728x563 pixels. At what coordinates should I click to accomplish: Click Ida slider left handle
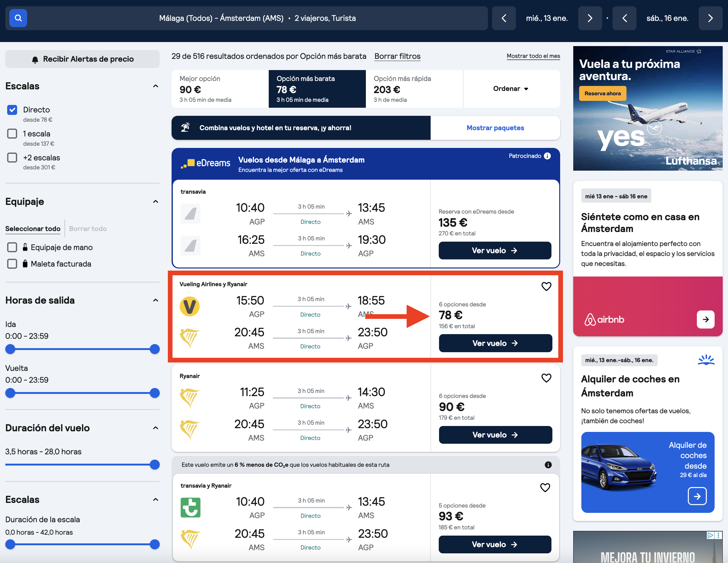click(10, 349)
